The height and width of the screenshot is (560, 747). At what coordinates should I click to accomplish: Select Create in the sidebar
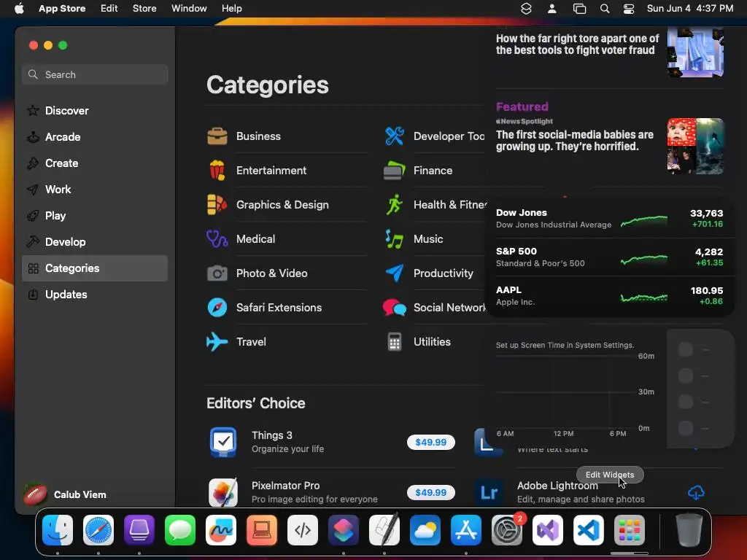[95, 163]
